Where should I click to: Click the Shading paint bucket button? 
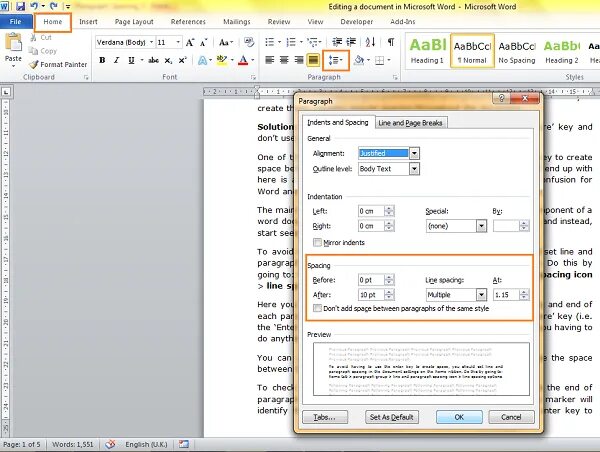359,60
